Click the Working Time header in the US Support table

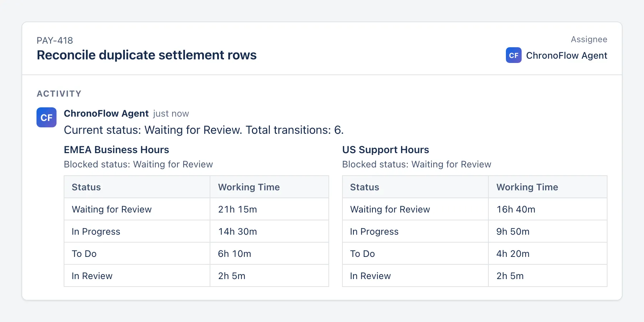click(x=548, y=187)
